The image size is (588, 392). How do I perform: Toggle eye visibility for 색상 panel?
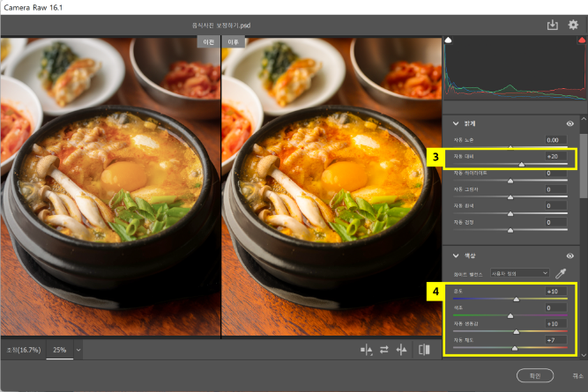click(x=570, y=256)
